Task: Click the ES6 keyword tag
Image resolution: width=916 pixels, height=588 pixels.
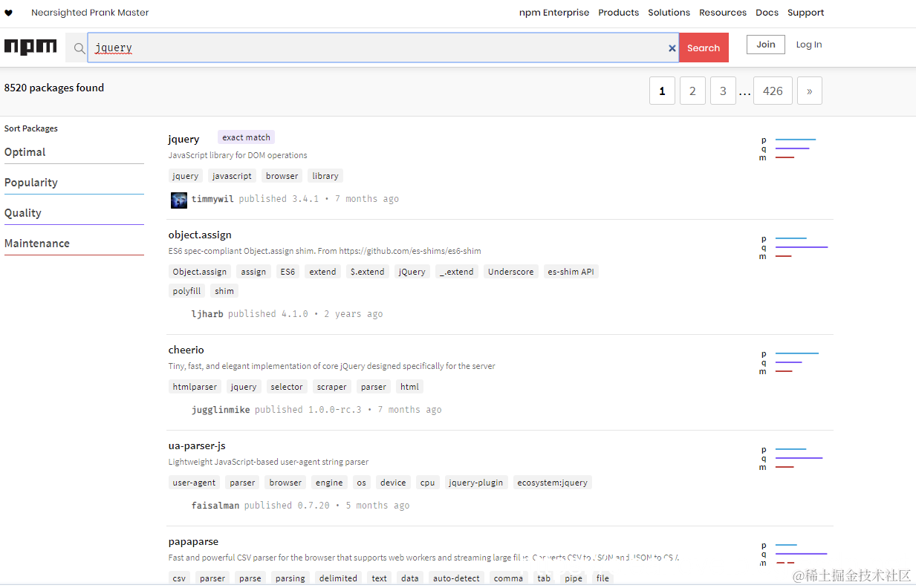Action: point(288,272)
